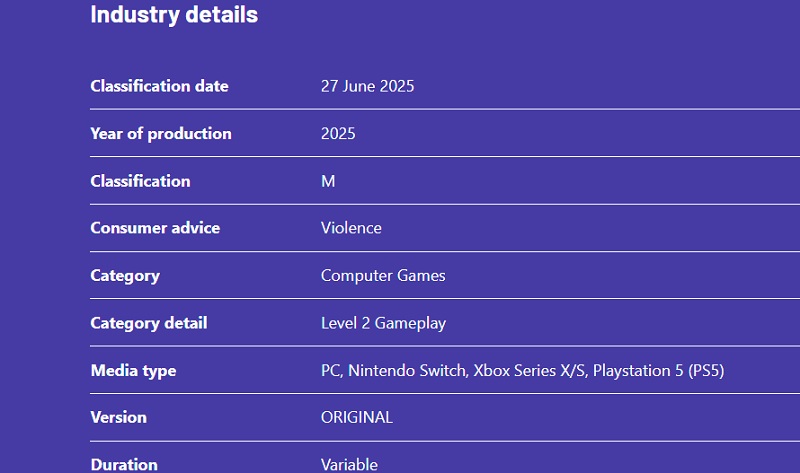800x473 pixels.
Task: Select the M classification rating value
Action: click(x=328, y=181)
